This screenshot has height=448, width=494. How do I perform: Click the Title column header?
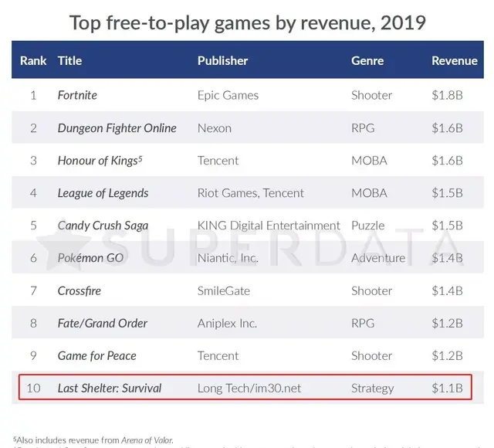click(69, 60)
